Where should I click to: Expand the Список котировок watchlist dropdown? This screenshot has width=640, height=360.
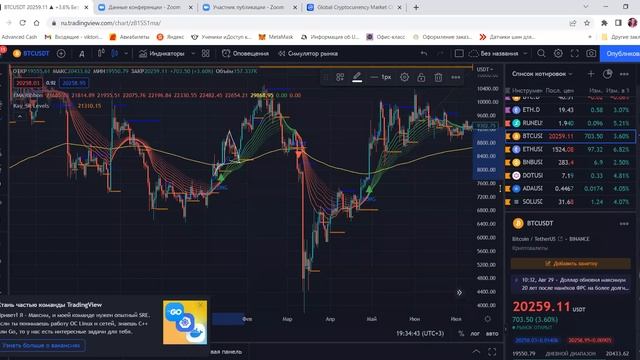[542, 74]
